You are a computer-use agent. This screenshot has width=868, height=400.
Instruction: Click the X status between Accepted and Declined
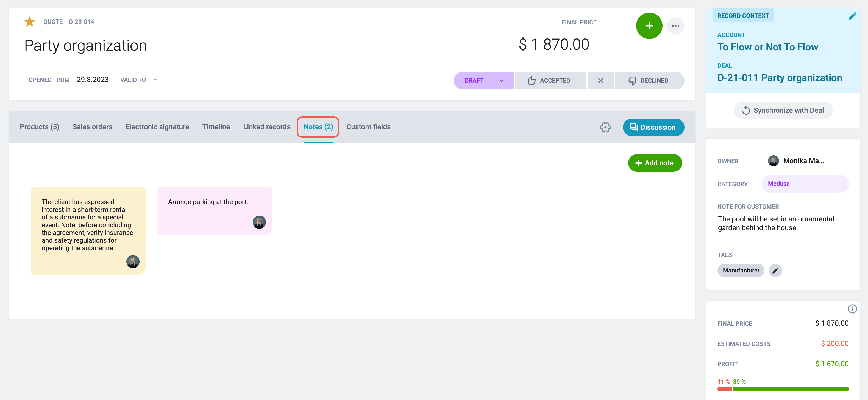(x=600, y=81)
